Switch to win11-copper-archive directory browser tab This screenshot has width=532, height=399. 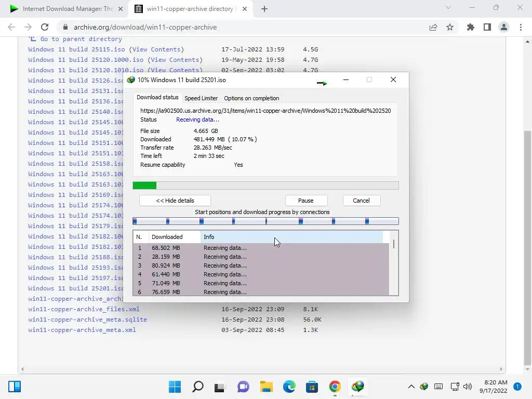(x=190, y=9)
